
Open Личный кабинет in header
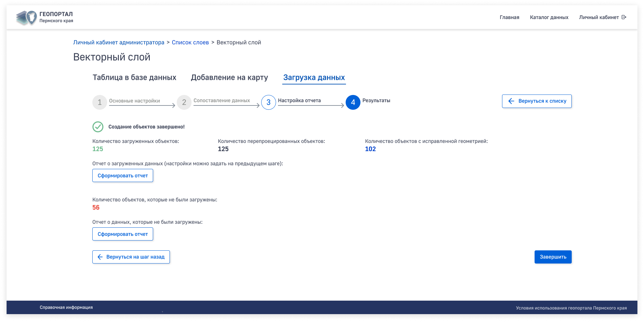point(599,17)
